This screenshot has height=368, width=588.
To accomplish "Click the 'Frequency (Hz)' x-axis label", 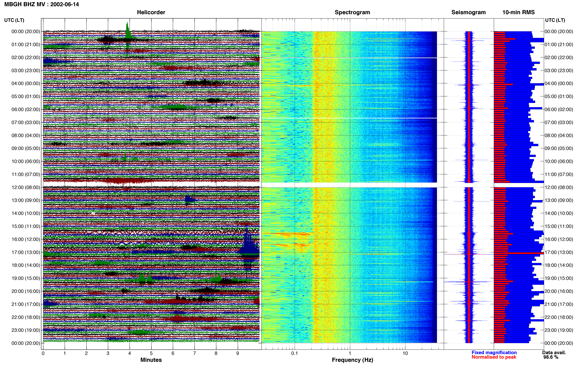I will pos(352,360).
